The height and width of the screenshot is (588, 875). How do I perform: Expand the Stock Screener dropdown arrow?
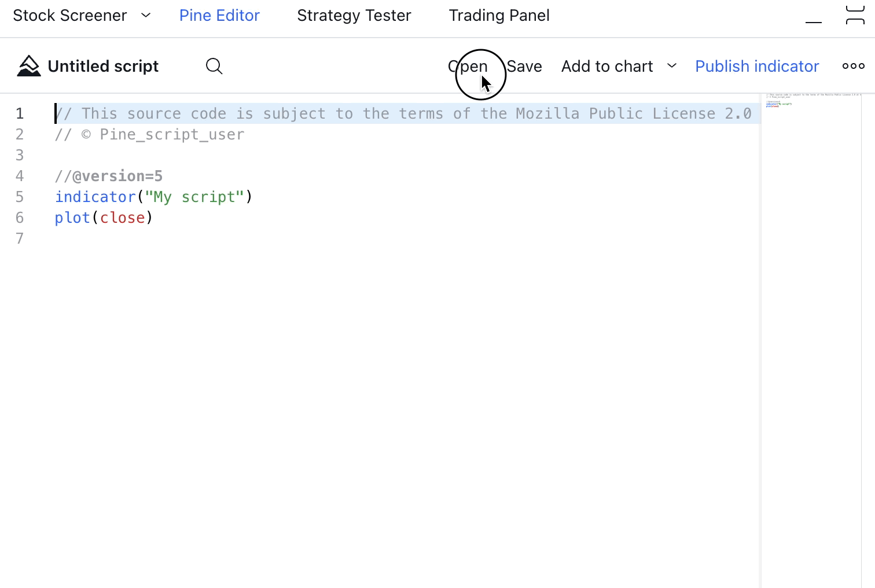tap(146, 16)
